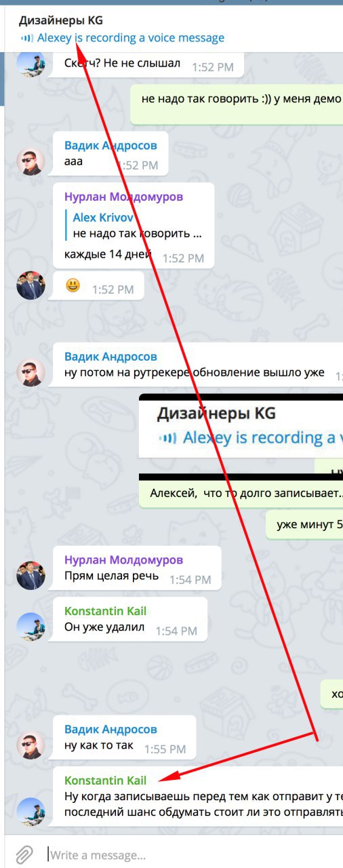Click Вадик Андросов's avatar beside 'ааа' message
Image resolution: width=343 pixels, height=868 pixels.
pyautogui.click(x=31, y=162)
